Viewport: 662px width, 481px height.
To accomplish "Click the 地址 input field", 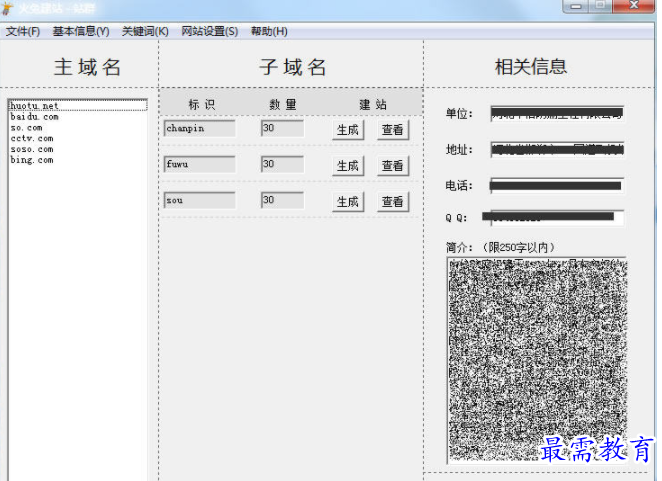I will pos(557,149).
